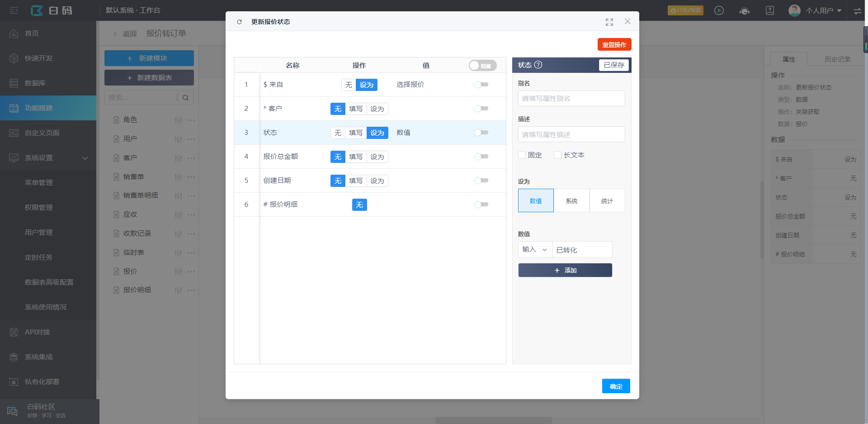Image resolution: width=868 pixels, height=424 pixels.
Task: Click the switch arrows icon at top right
Action: coord(857,11)
